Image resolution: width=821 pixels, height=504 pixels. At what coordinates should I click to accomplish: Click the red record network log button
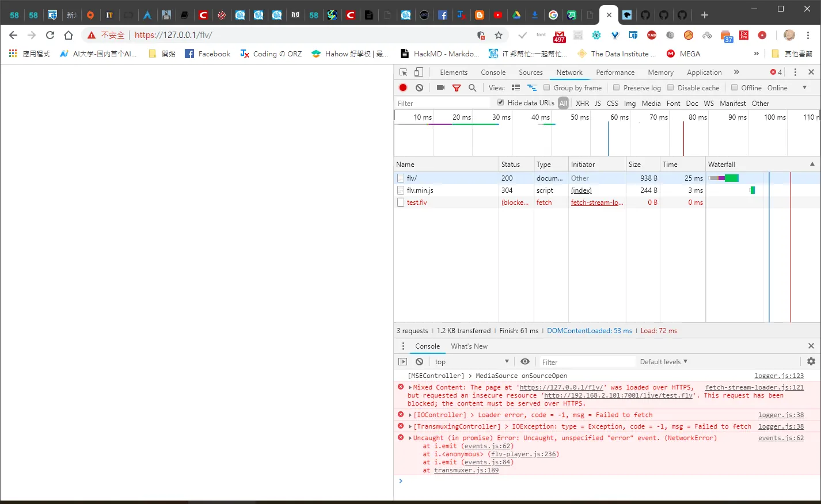click(x=403, y=87)
